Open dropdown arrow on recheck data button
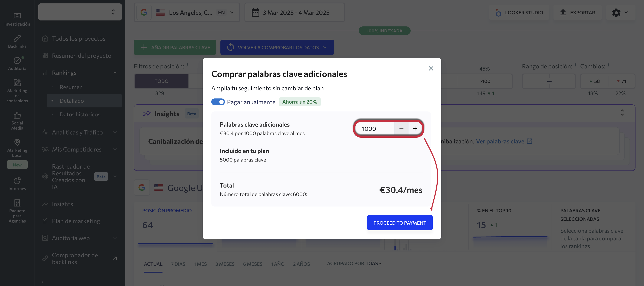Viewport: 644px width, 286px height. pos(325,47)
